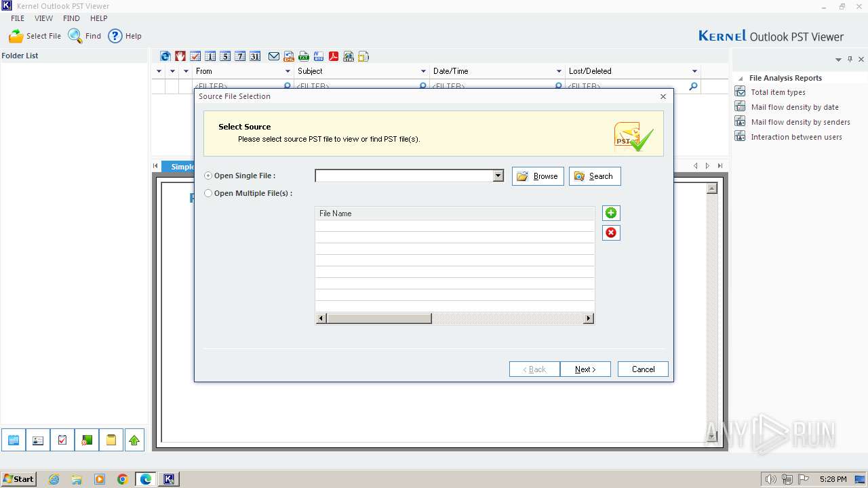Screen dimensions: 868x488
Task: Remove file with red cross button
Action: (611, 232)
